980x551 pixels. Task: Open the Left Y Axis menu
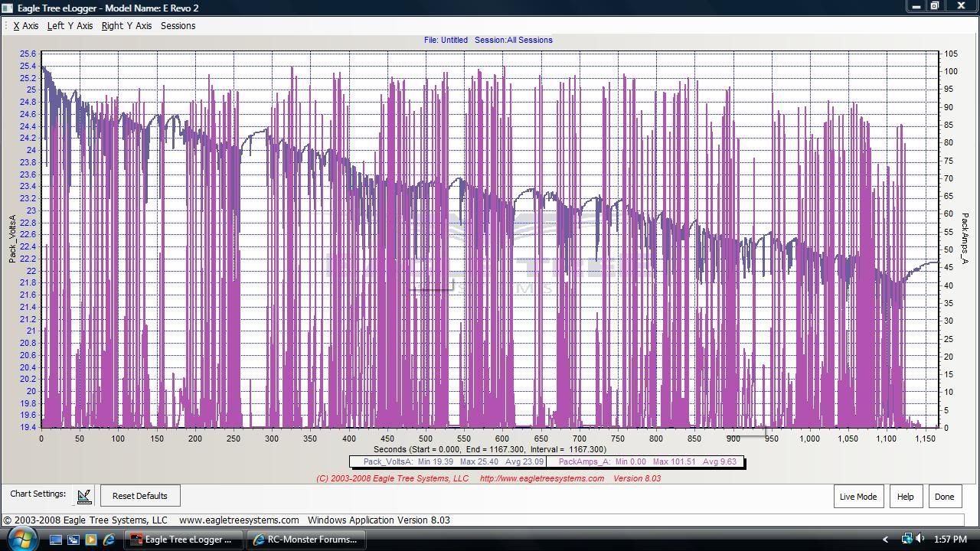(70, 26)
